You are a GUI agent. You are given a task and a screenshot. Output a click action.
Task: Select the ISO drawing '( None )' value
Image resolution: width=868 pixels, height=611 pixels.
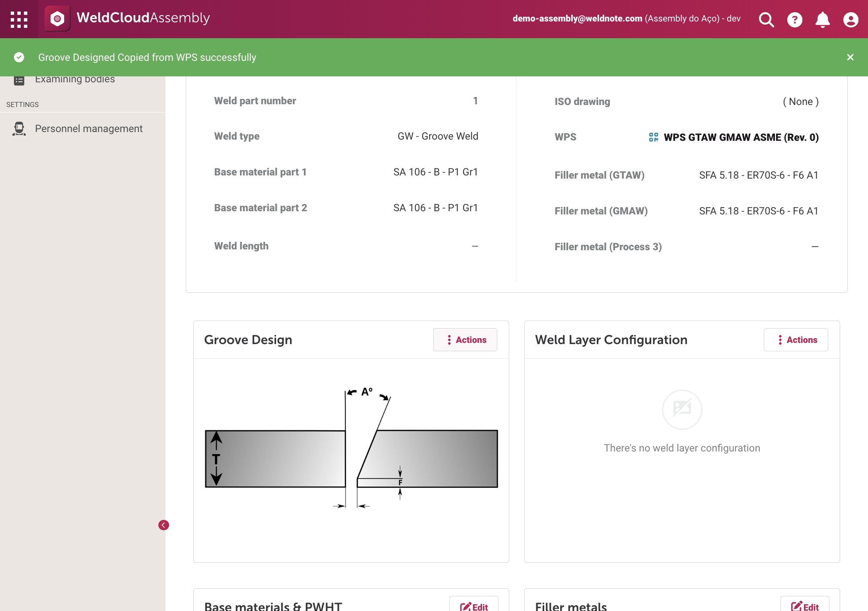pyautogui.click(x=800, y=101)
